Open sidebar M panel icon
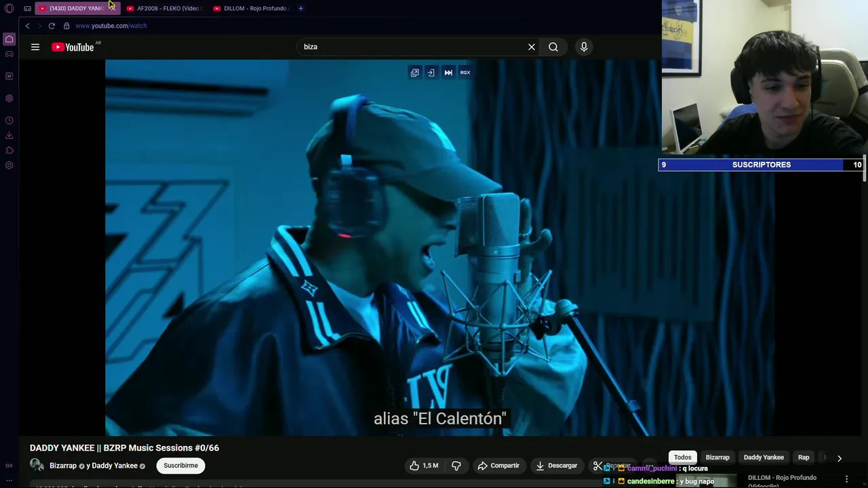Image resolution: width=868 pixels, height=488 pixels. pos(9,76)
